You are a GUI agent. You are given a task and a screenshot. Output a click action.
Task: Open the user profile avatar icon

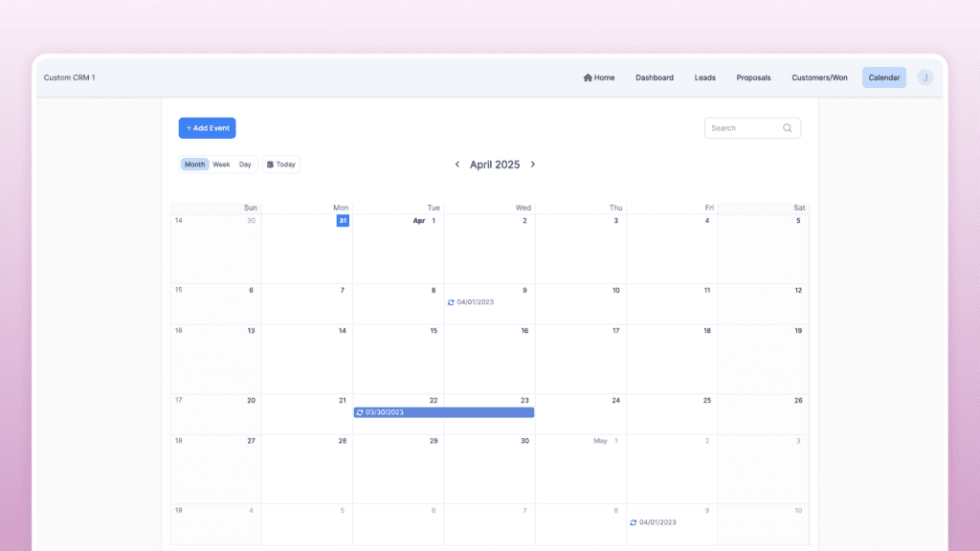(924, 77)
